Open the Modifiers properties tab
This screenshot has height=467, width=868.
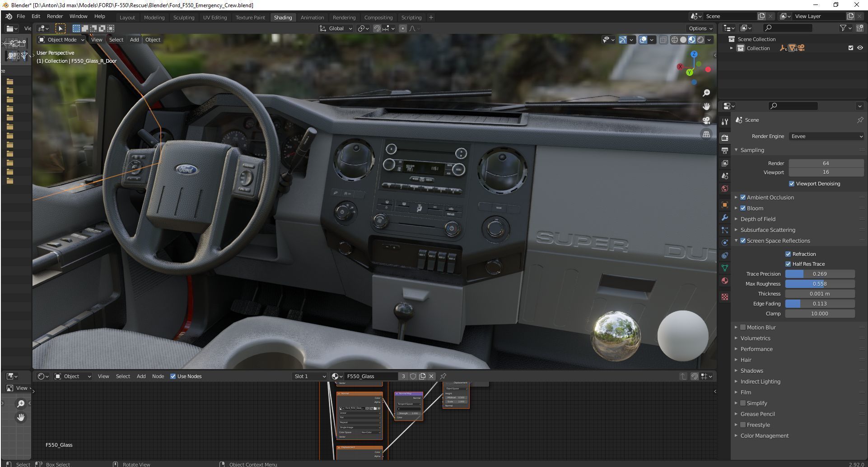tap(725, 217)
